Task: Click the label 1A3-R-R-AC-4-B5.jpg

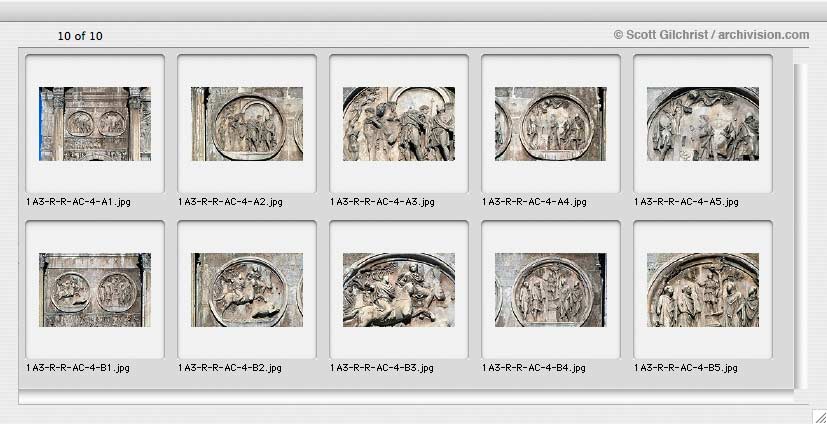Action: point(686,368)
